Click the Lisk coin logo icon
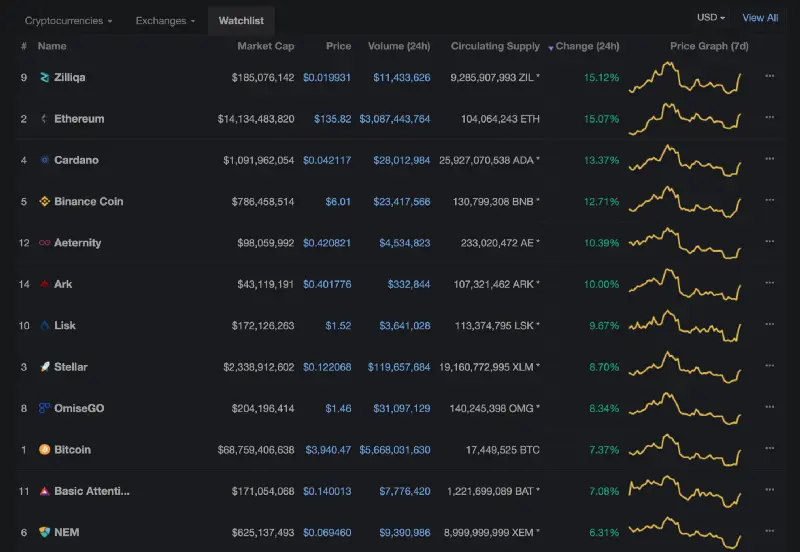This screenshot has height=552, width=800. coord(44,325)
